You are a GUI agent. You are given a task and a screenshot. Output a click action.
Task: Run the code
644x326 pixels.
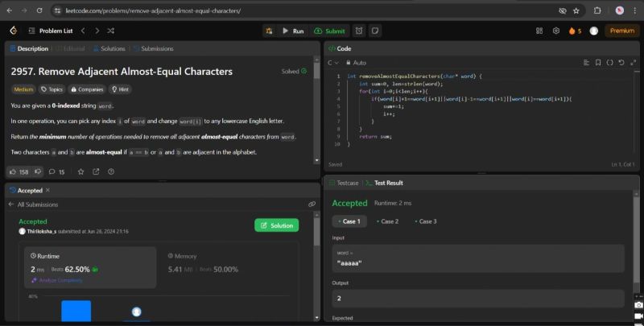tap(293, 31)
